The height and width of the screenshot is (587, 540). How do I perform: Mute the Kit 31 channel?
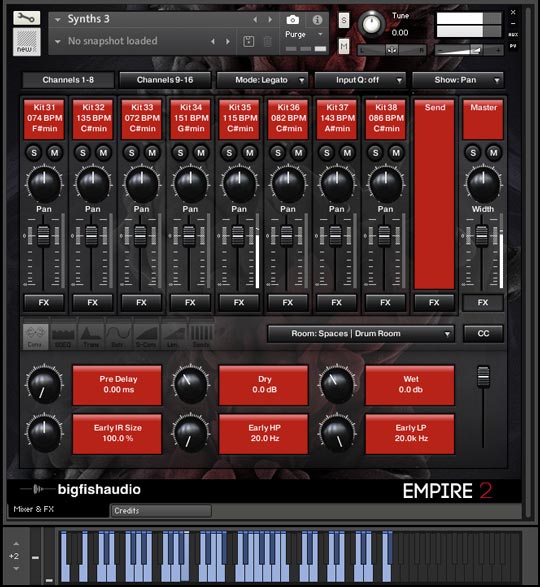click(x=55, y=153)
